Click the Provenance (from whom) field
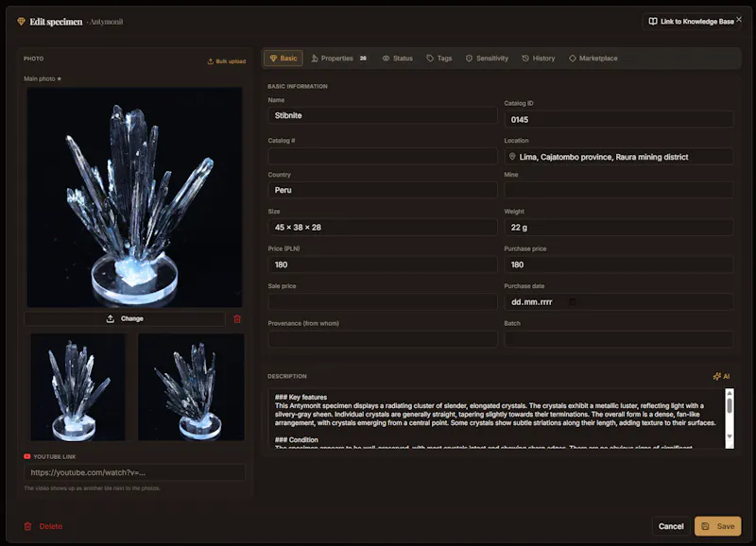 pyautogui.click(x=383, y=339)
